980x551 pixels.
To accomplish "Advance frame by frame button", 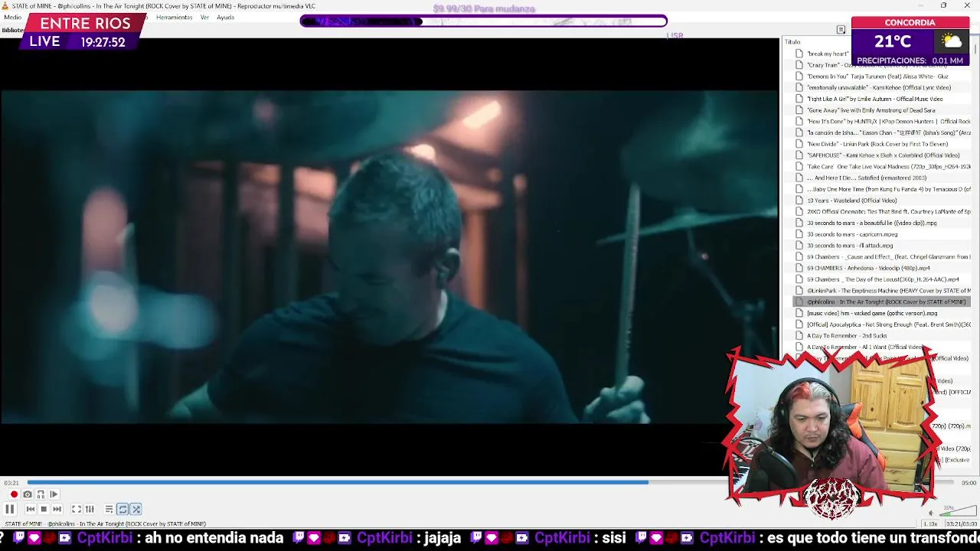I will (54, 494).
